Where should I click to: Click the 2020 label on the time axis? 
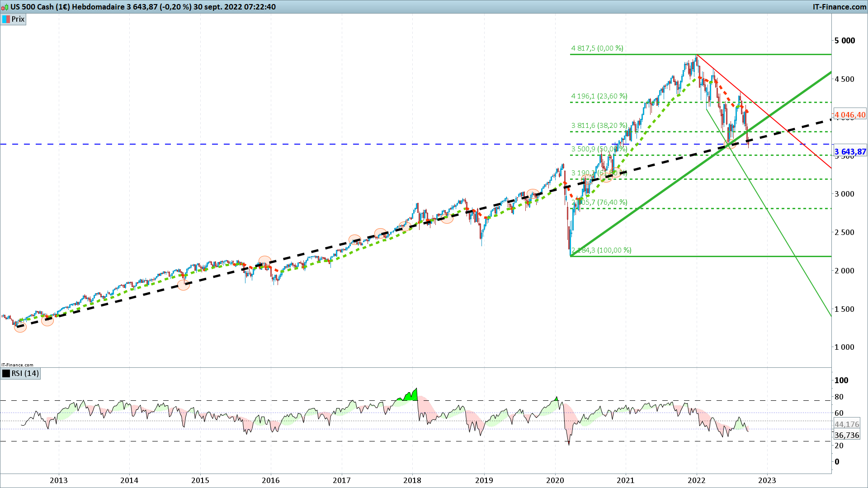(x=555, y=480)
